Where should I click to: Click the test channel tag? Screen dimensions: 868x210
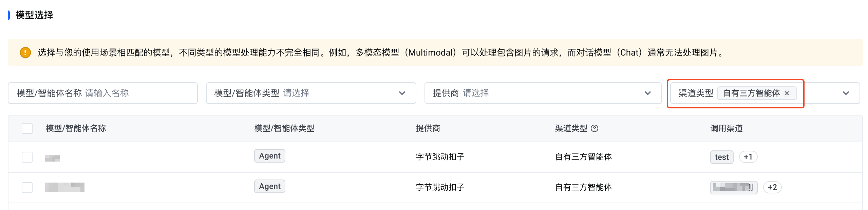coord(722,157)
